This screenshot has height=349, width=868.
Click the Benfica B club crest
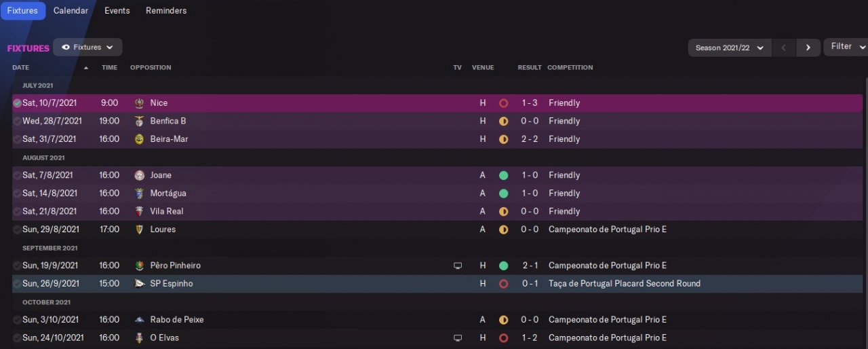point(140,122)
